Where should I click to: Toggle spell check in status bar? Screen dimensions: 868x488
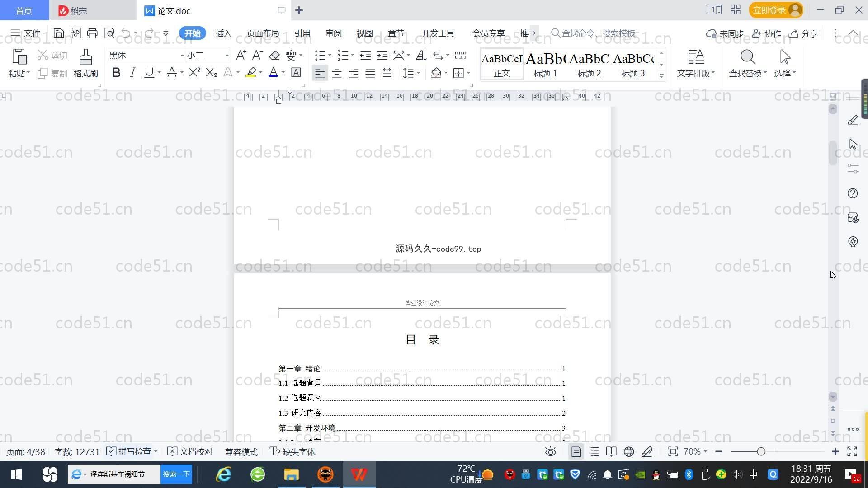click(x=132, y=451)
